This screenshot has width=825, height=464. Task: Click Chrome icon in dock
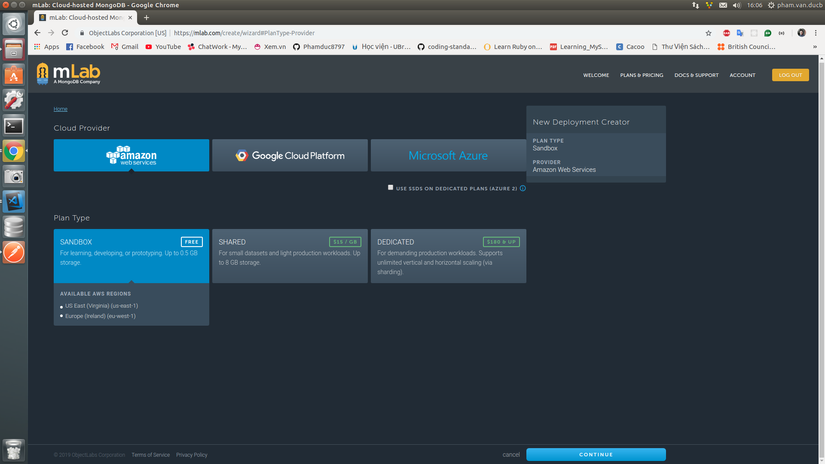14,151
